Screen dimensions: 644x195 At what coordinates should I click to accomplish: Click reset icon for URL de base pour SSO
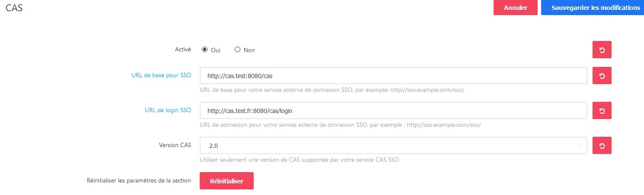(x=602, y=75)
